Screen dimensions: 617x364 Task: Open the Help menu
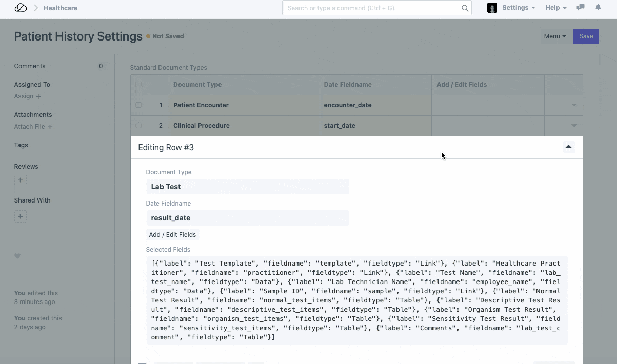click(x=555, y=8)
